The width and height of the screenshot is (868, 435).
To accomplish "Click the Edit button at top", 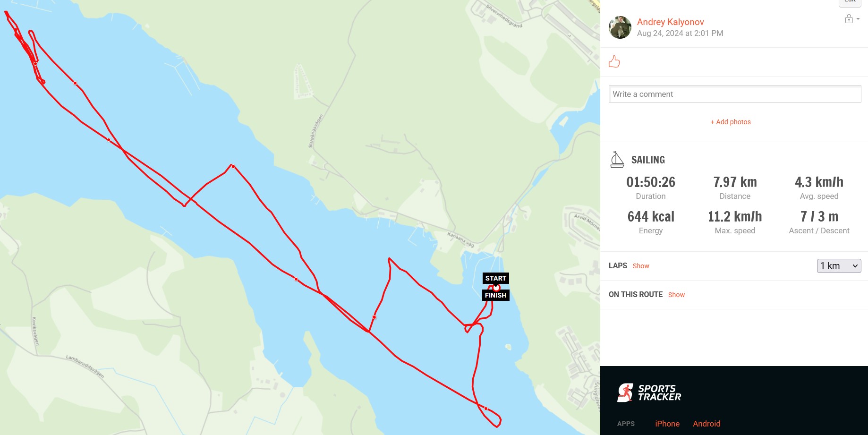I will coord(850,2).
